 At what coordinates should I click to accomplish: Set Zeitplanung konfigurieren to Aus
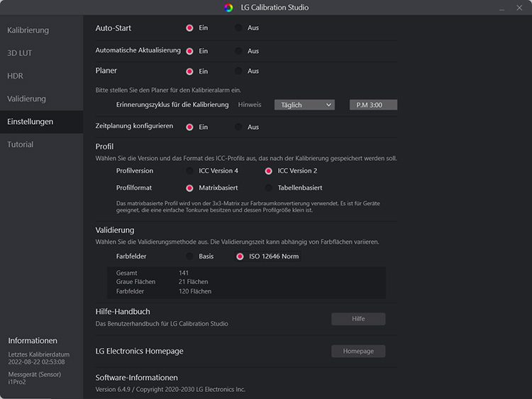coord(238,127)
